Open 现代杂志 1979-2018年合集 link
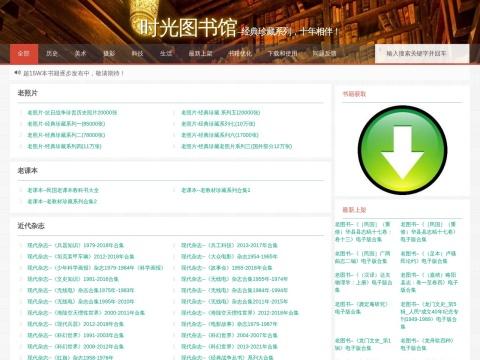Viewport: 480px width, 360px height. pyautogui.click(x=75, y=245)
